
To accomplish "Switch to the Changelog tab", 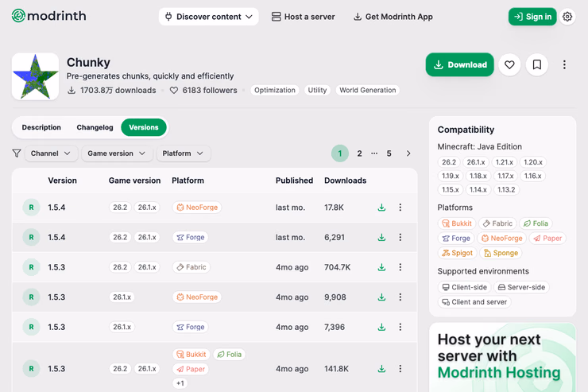I will pos(95,127).
